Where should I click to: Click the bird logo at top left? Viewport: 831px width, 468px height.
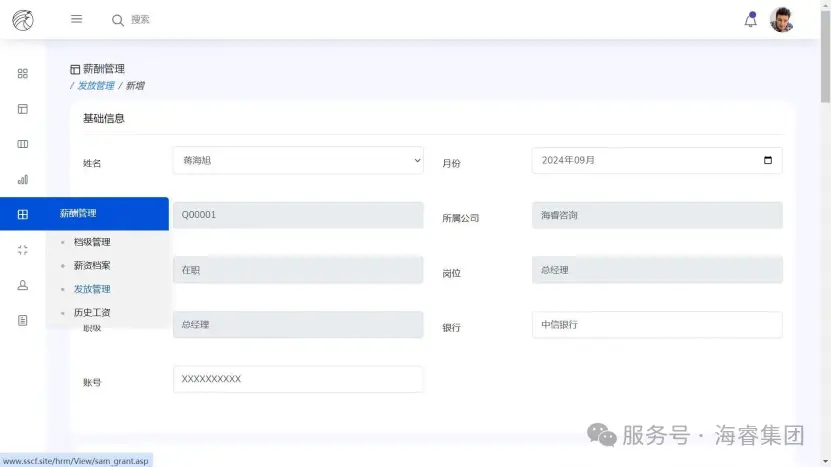point(22,20)
